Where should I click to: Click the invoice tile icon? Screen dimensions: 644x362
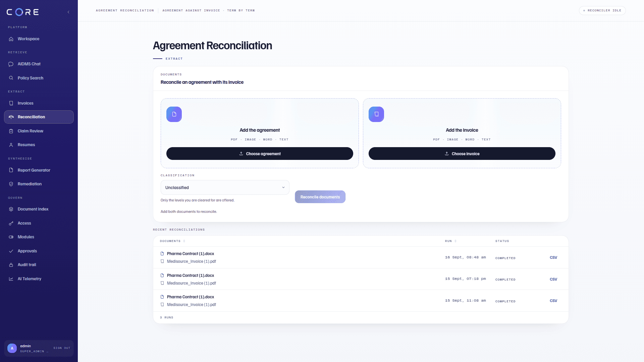(376, 114)
